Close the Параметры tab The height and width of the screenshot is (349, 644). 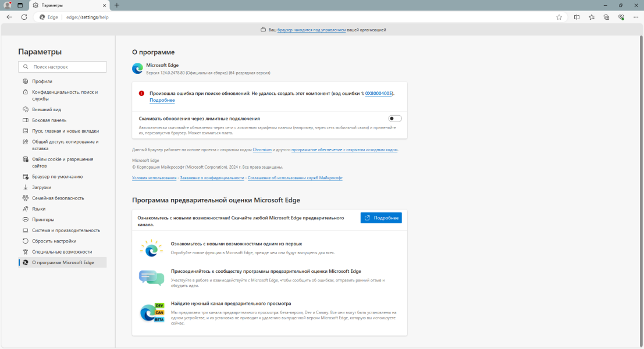click(x=104, y=5)
